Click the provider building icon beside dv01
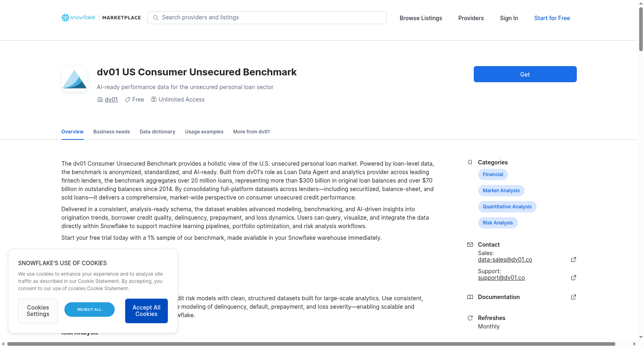This screenshot has height=347, width=644. coord(100,100)
